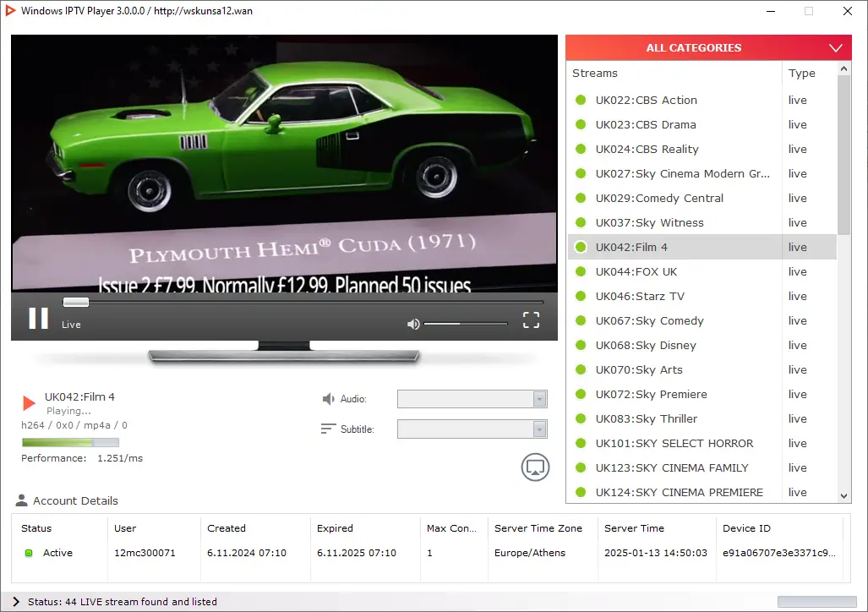Image resolution: width=868 pixels, height=612 pixels.
Task: Select the UK068:Sky Disney stream
Action: click(x=702, y=345)
